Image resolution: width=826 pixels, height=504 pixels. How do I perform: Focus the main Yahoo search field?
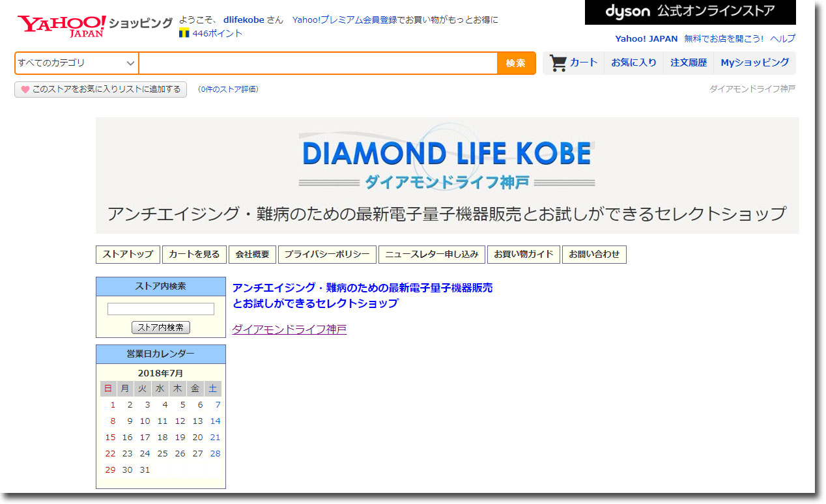click(x=318, y=63)
